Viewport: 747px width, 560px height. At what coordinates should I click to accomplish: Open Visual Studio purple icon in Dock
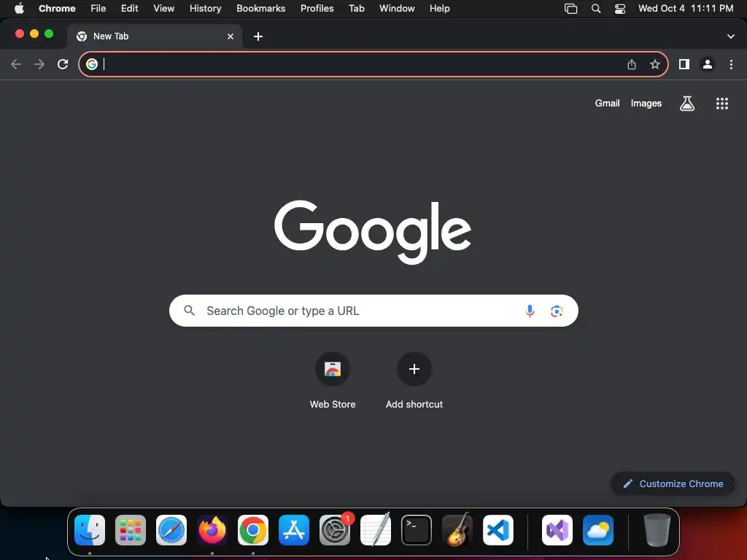[x=557, y=530]
